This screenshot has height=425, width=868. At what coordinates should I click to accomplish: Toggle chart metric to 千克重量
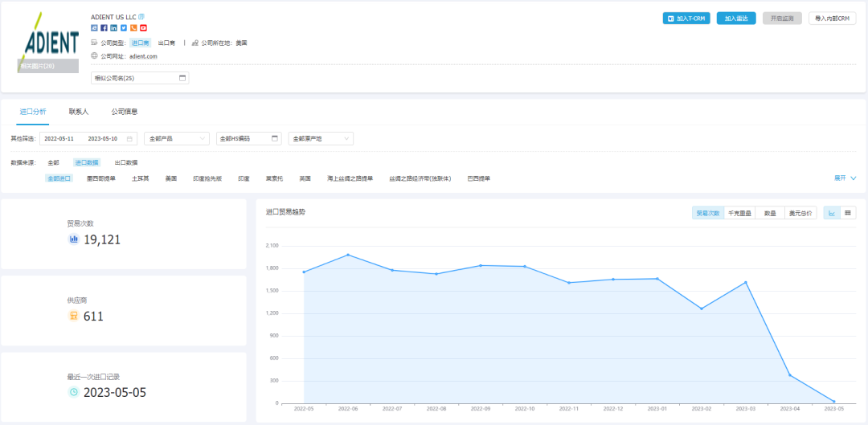pos(739,213)
